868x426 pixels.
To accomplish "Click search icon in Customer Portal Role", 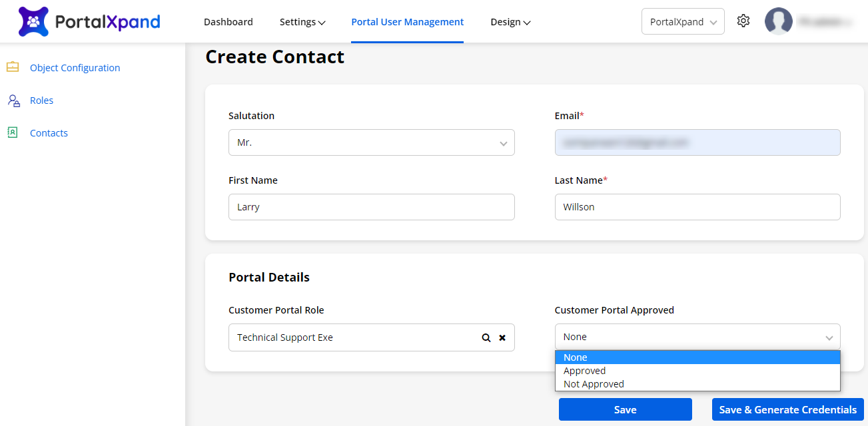I will click(x=486, y=337).
